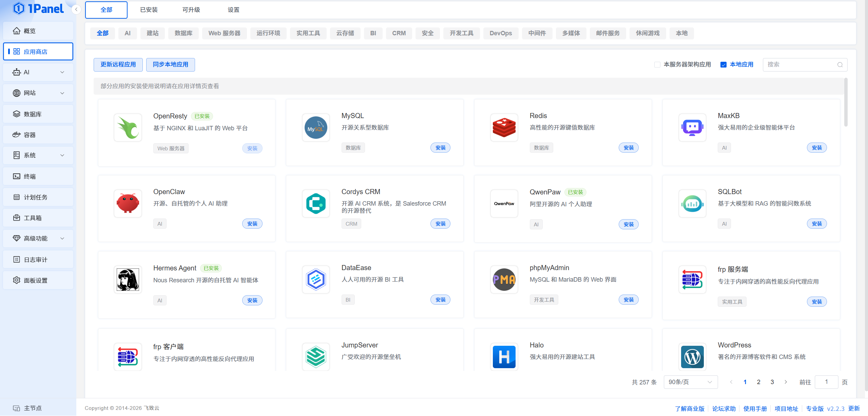Open the DataEase hexagon icon
The image size is (868, 416).
pos(316,280)
